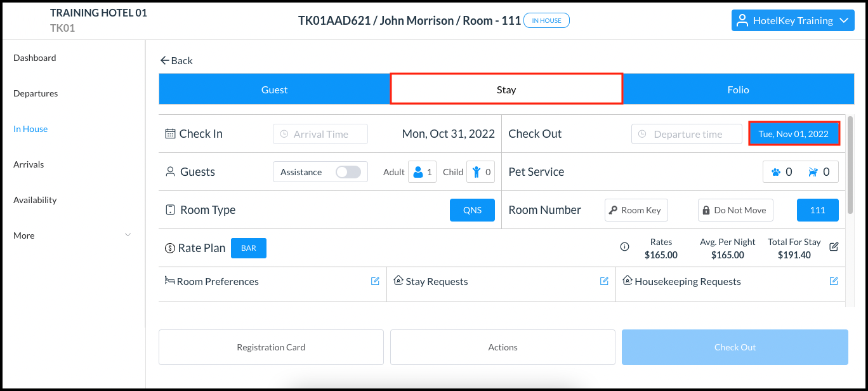Edit the Housekeeping Requests section
Viewport: 868px width, 391px height.
tap(833, 281)
